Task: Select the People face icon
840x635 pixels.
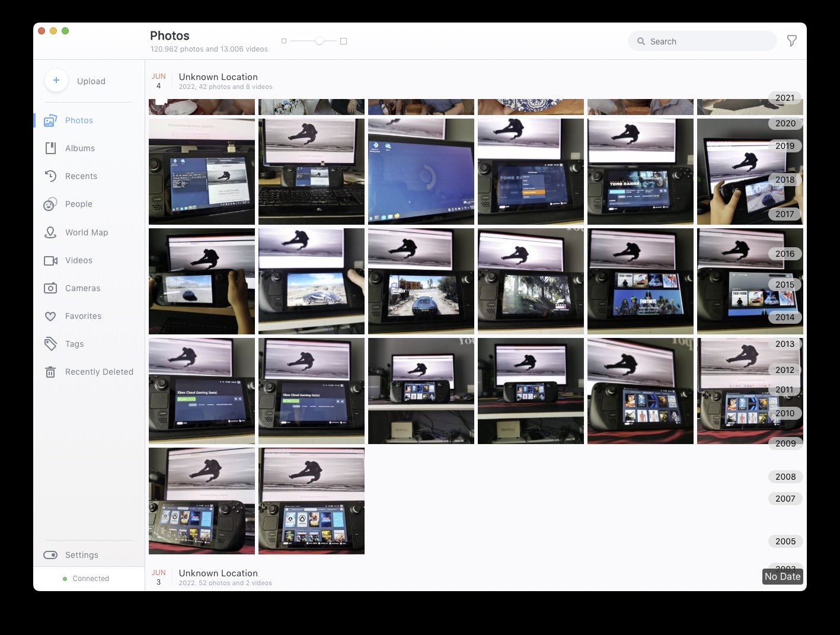Action: coord(50,204)
